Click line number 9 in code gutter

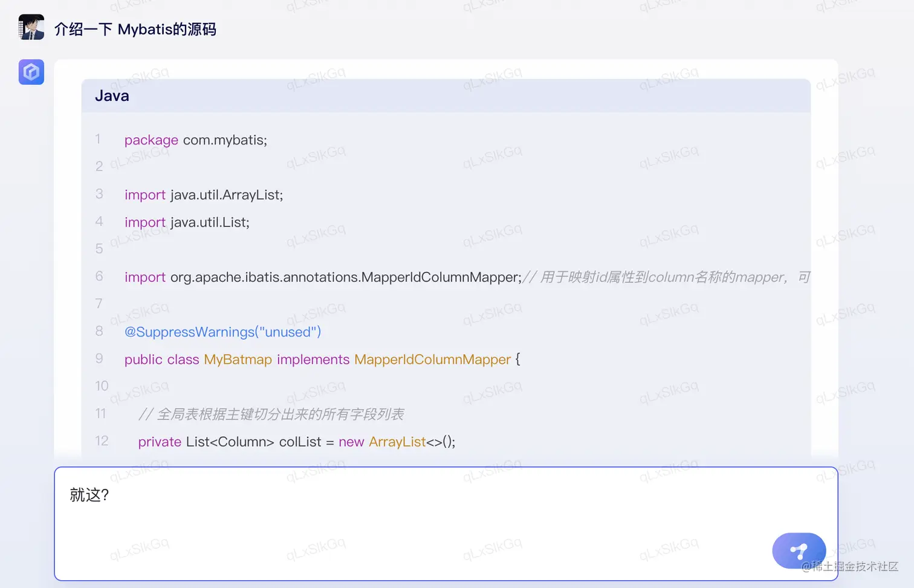point(99,358)
